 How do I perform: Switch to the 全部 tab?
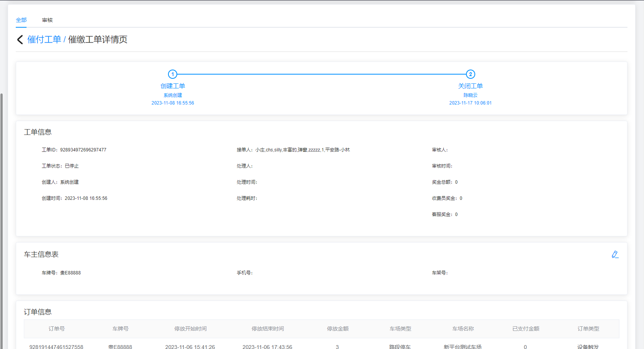pyautogui.click(x=21, y=20)
